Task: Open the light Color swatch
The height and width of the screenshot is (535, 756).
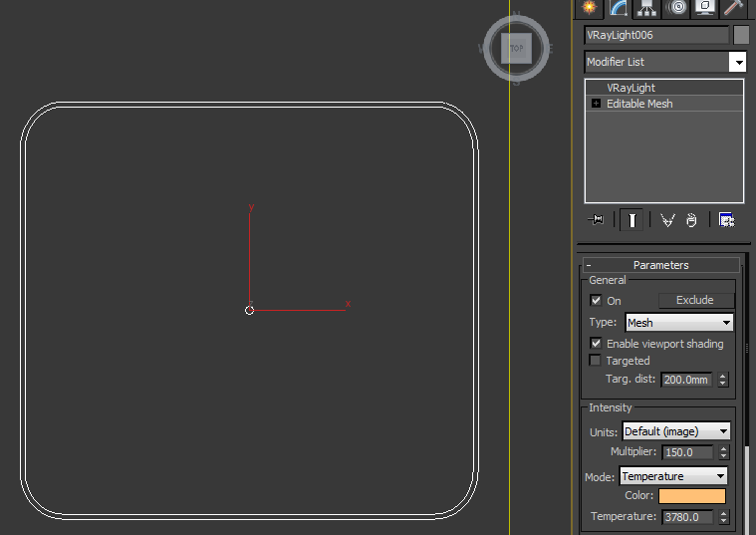Action: click(692, 496)
